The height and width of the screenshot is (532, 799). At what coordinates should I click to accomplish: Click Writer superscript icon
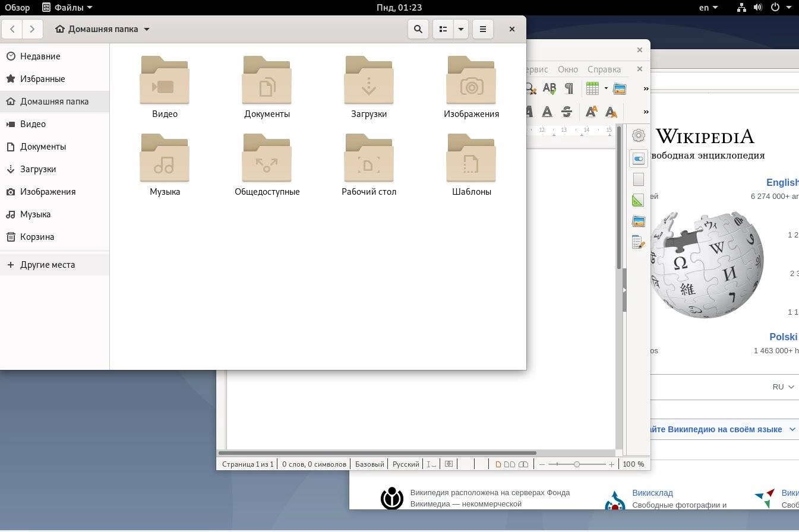591,112
